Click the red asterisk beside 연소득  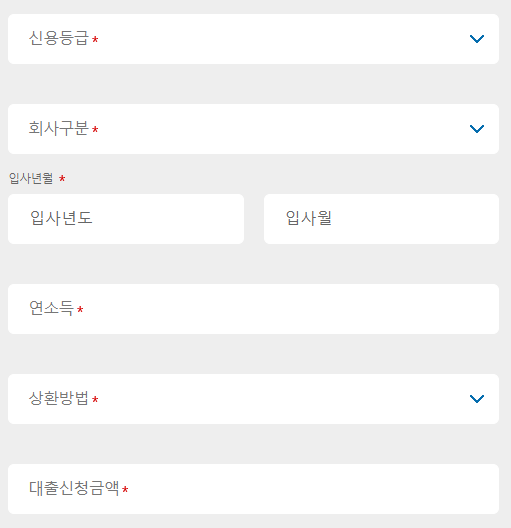point(80,309)
